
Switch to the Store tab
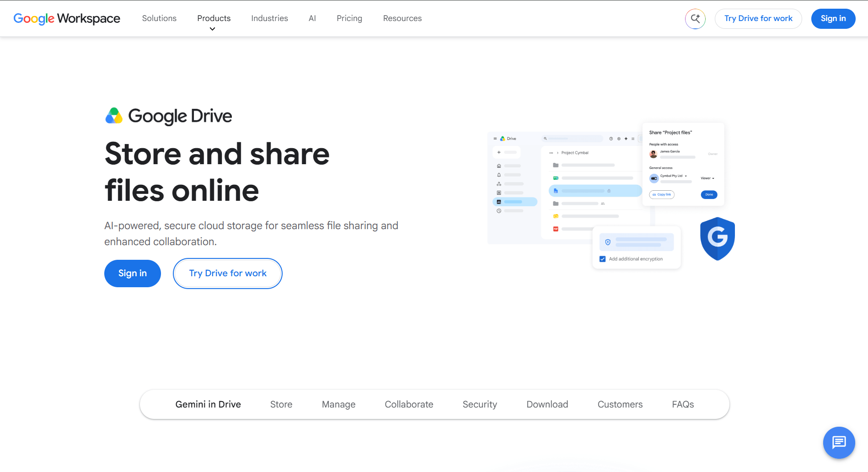point(281,404)
